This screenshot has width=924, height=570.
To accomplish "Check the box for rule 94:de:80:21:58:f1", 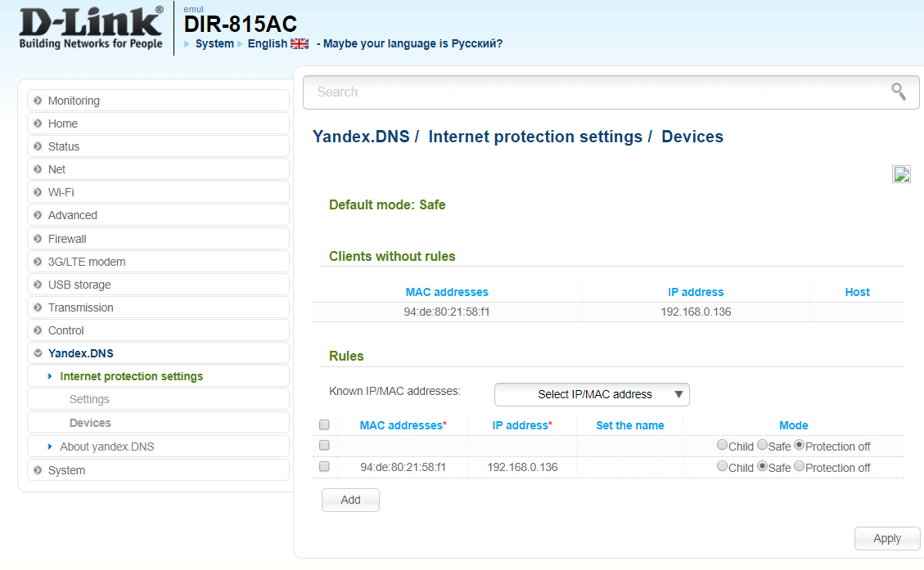I will pyautogui.click(x=324, y=467).
